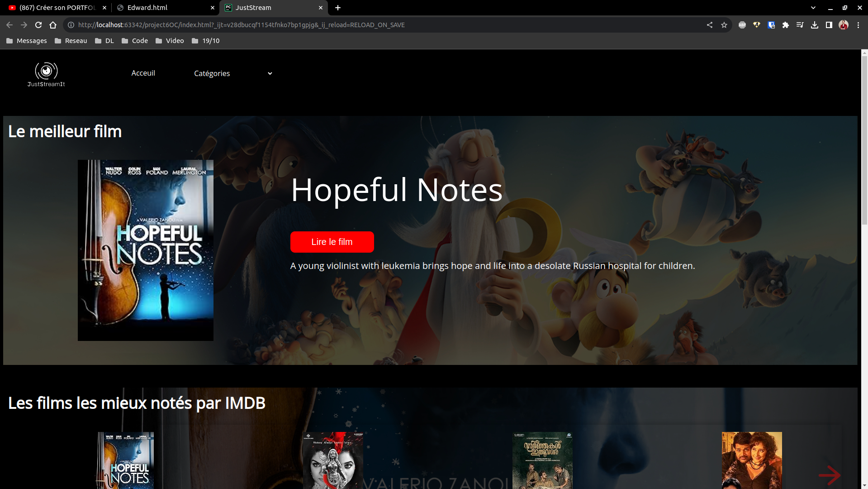Open the browser profile avatar
This screenshot has width=868, height=489.
[844, 25]
